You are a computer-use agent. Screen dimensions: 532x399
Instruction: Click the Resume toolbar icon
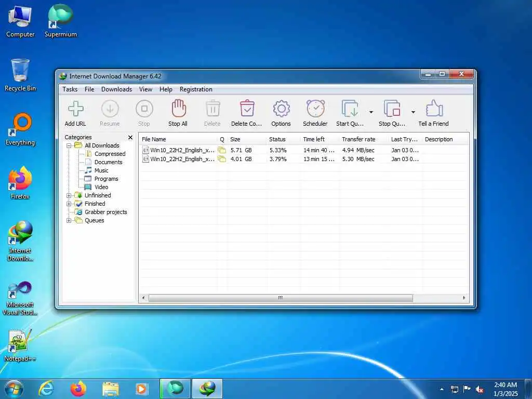(x=110, y=109)
